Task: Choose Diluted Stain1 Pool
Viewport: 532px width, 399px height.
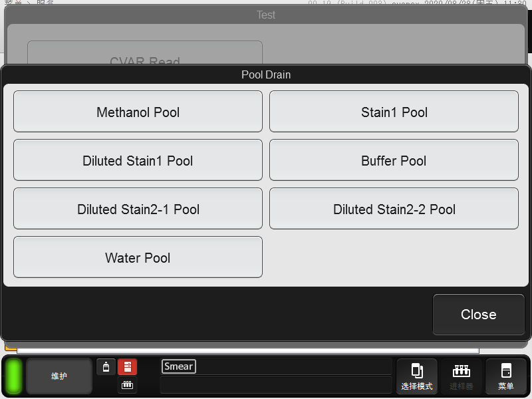Action: click(x=138, y=160)
